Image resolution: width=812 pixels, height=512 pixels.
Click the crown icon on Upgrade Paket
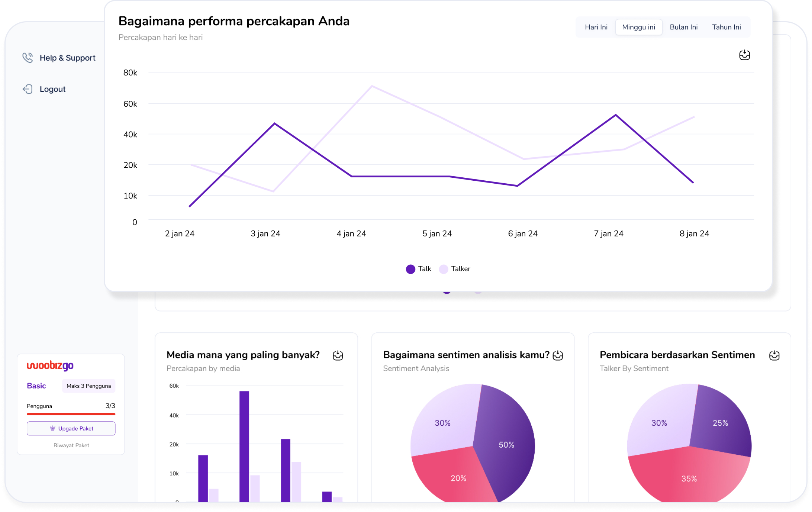(53, 428)
